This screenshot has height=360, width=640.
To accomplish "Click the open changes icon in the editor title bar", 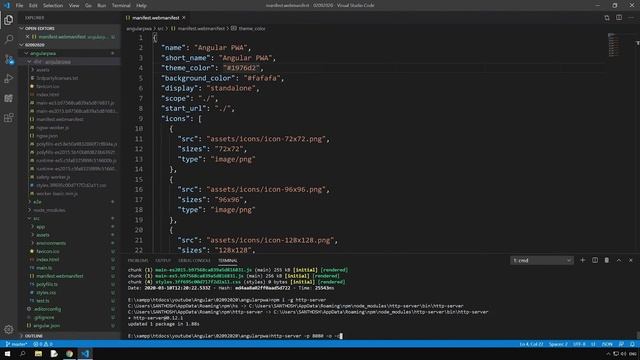I will coord(607,18).
